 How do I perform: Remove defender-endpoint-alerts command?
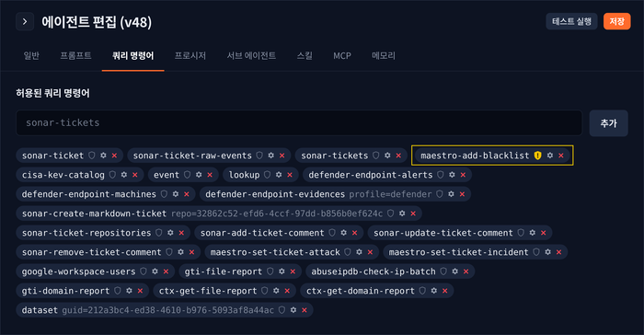[x=463, y=175]
